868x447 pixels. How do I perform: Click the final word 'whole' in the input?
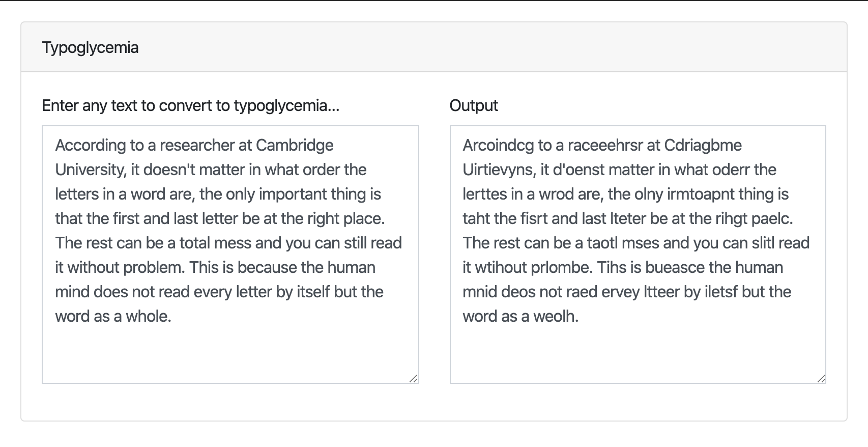(x=148, y=316)
